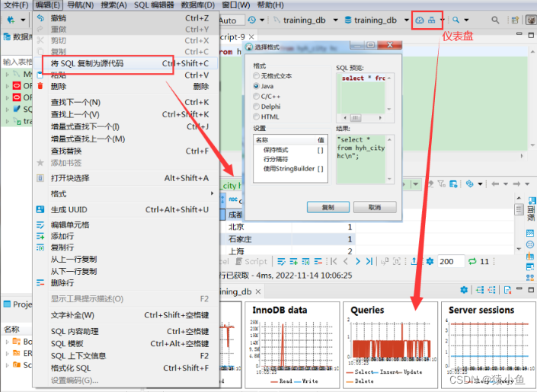Go to first row with first-page arrow
This screenshot has height=392, width=537.
pyautogui.click(x=334, y=262)
